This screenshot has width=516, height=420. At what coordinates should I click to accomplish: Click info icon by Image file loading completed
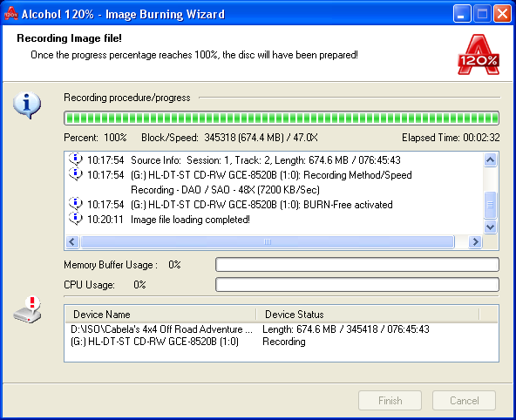coord(75,219)
